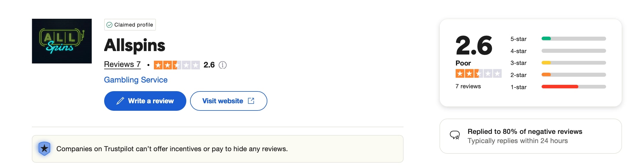Click the Write a review button
Viewport: 644px width, 165px height.
[x=145, y=101]
